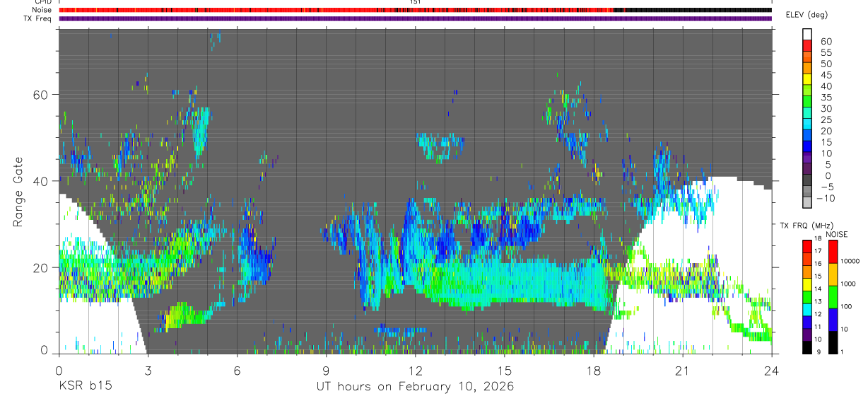Click the '35' label on ELEV legend
Image resolution: width=868 pixels, height=401 pixels.
(825, 98)
